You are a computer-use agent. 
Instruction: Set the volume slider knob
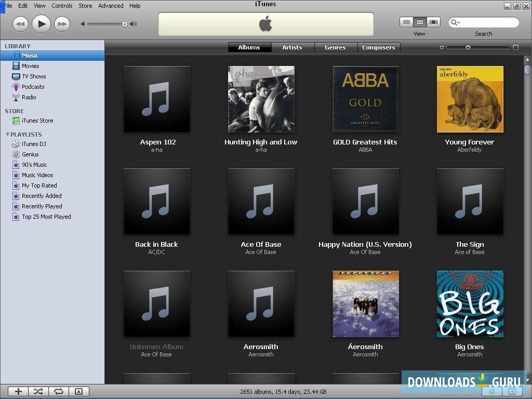(x=125, y=24)
